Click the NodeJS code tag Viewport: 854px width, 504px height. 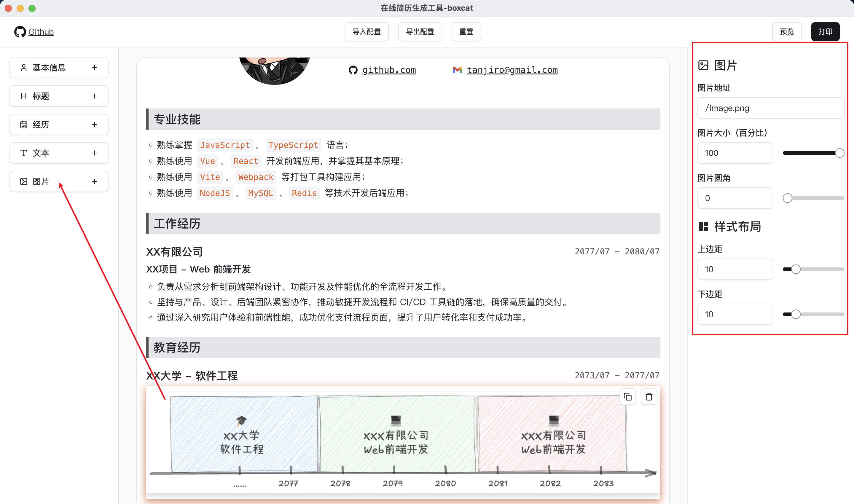[215, 193]
